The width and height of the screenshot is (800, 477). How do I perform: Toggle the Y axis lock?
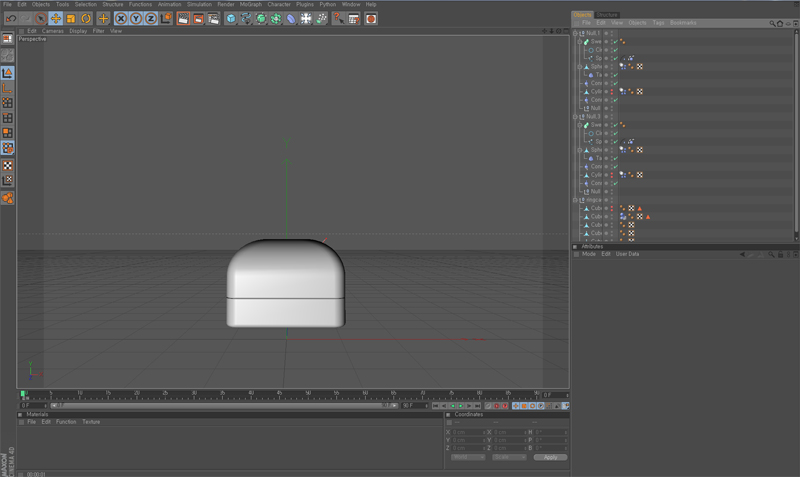[x=136, y=19]
